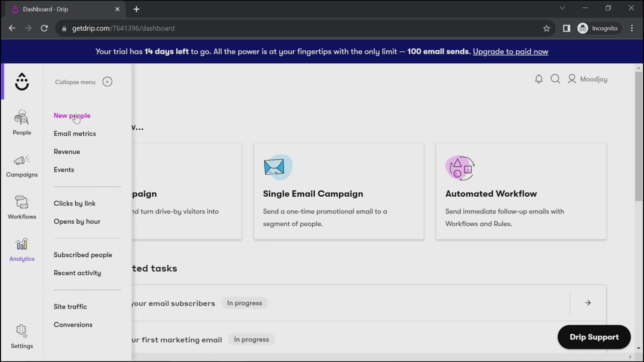Open Drip Support chat button
This screenshot has height=362, width=644.
click(x=594, y=337)
